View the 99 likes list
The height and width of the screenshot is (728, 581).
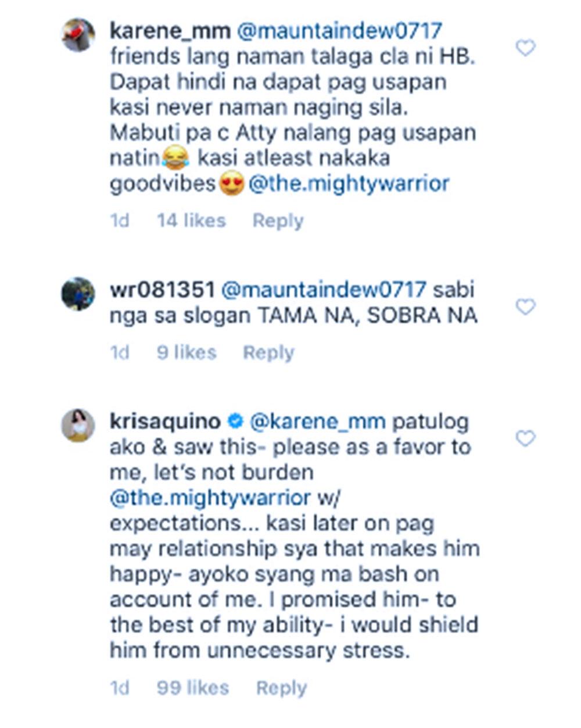(193, 688)
